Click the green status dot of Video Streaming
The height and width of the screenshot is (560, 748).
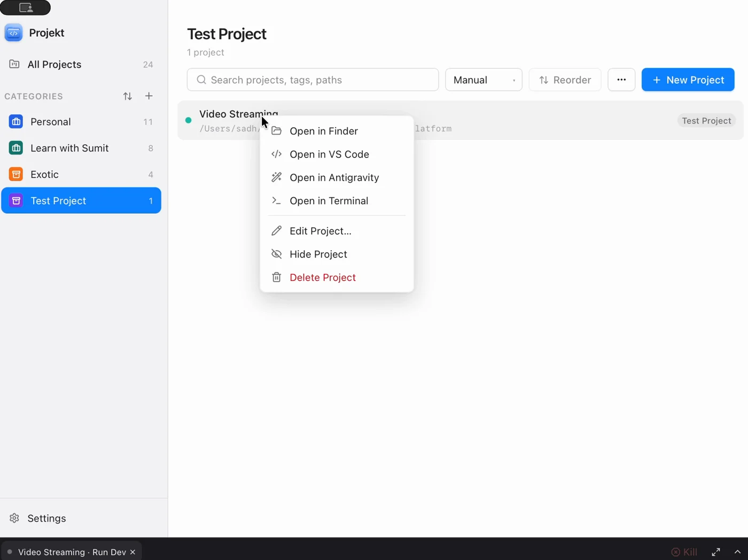tap(188, 120)
